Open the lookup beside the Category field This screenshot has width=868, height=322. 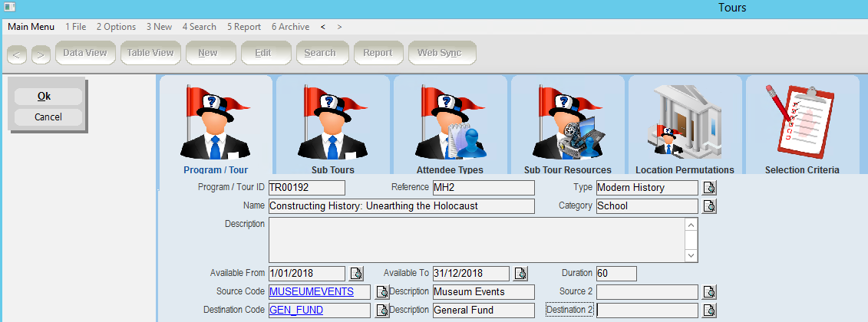click(x=710, y=206)
